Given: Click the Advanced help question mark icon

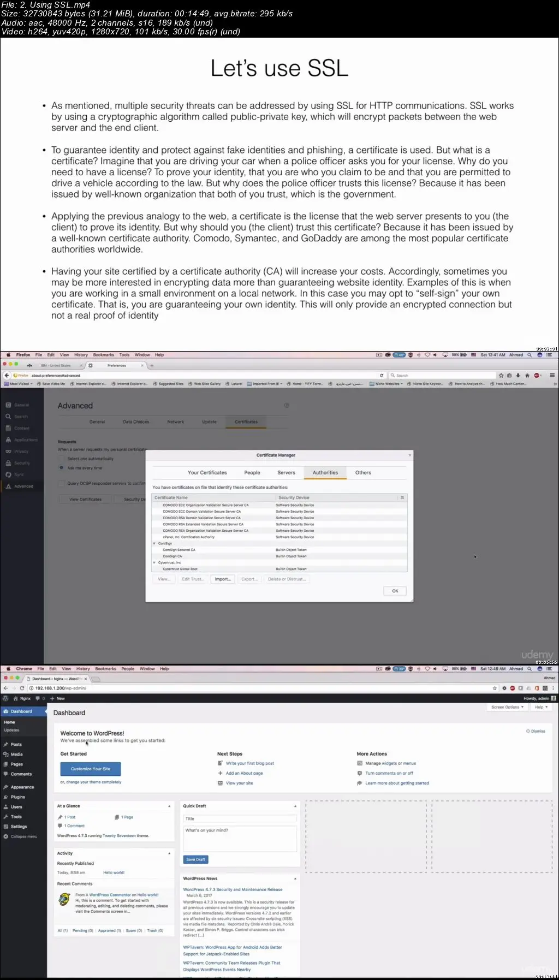Looking at the screenshot, I should click(x=287, y=406).
